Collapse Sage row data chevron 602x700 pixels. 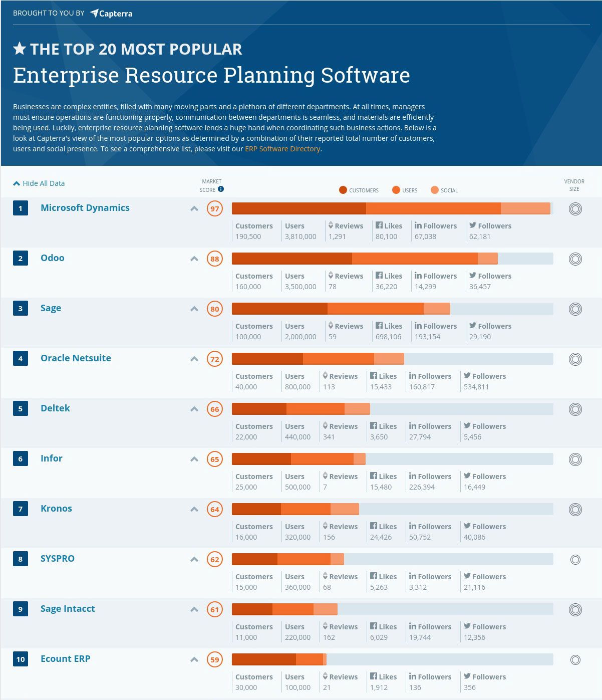(x=194, y=309)
